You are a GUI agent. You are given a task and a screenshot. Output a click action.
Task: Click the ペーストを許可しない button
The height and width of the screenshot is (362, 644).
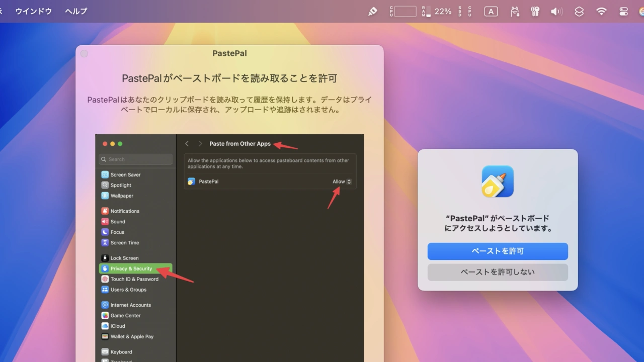click(x=498, y=272)
